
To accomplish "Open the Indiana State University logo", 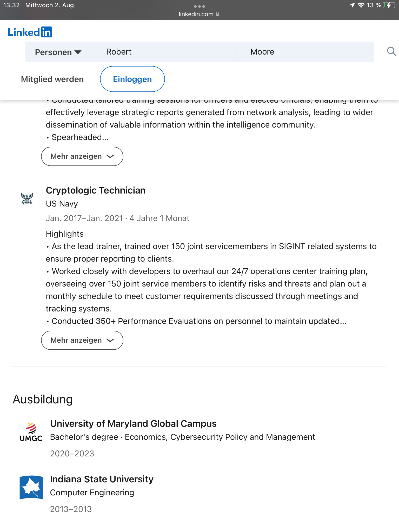I will 31,487.
